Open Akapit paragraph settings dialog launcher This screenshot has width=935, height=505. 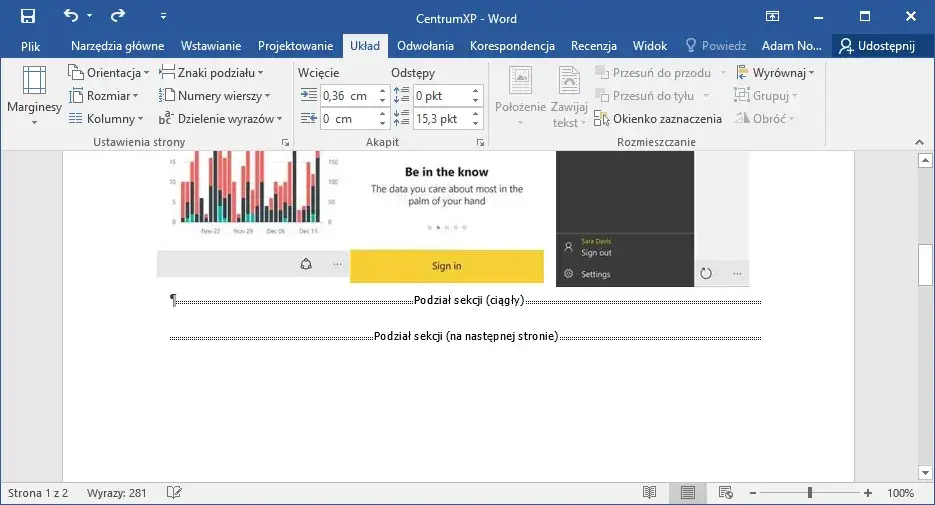tap(480, 143)
